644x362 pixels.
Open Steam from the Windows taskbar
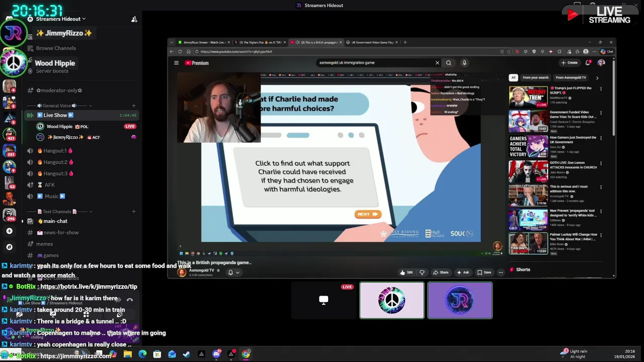tap(187, 354)
